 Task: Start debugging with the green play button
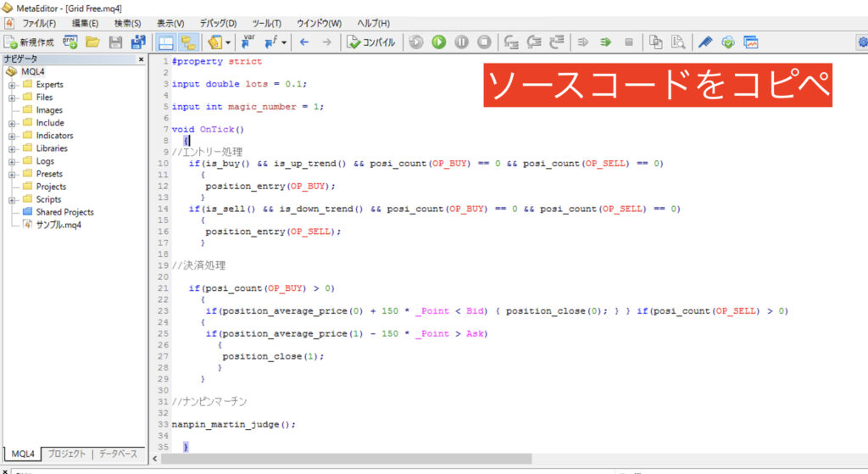click(x=439, y=42)
